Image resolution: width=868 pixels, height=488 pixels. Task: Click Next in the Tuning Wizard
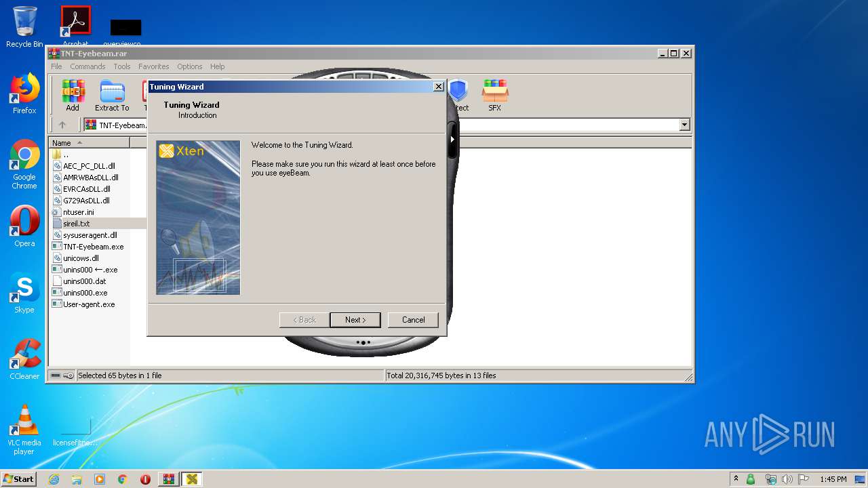tap(355, 320)
